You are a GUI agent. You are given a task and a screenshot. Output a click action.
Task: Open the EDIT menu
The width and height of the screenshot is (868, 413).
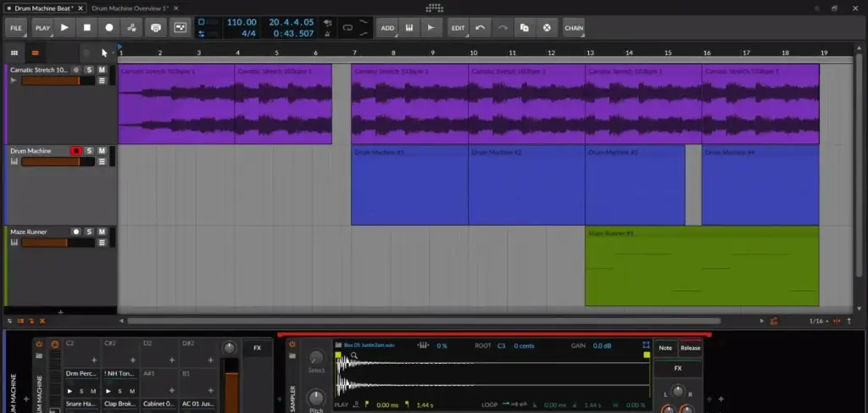tap(459, 28)
